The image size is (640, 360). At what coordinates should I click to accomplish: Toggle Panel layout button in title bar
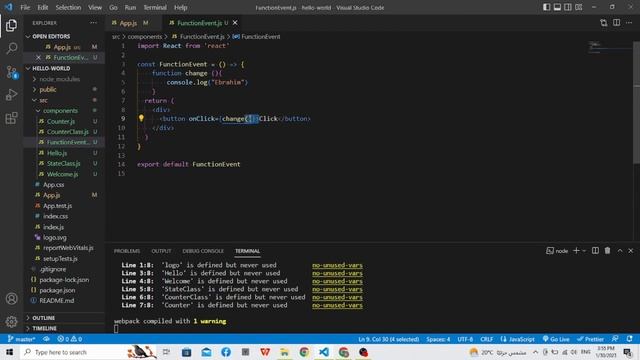pos(557,7)
